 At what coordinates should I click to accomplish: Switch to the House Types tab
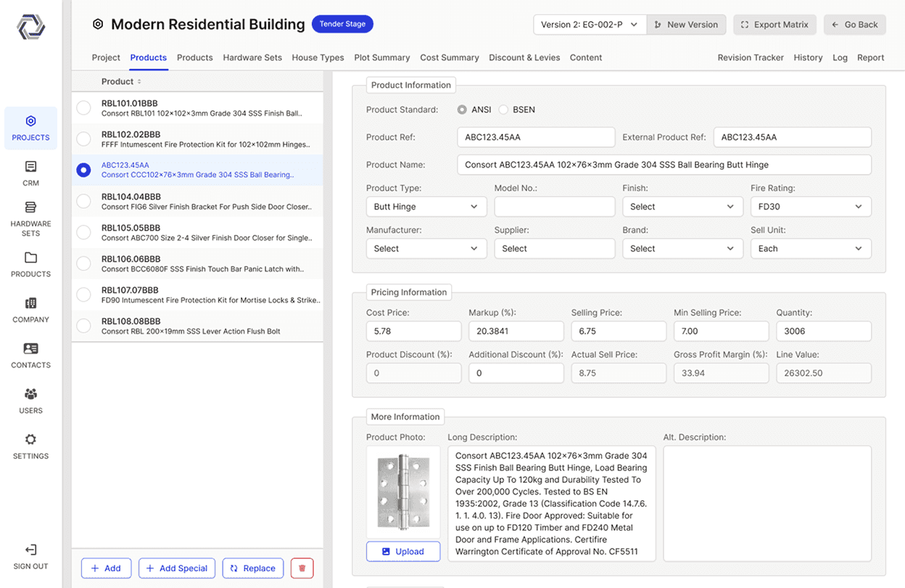tap(318, 57)
